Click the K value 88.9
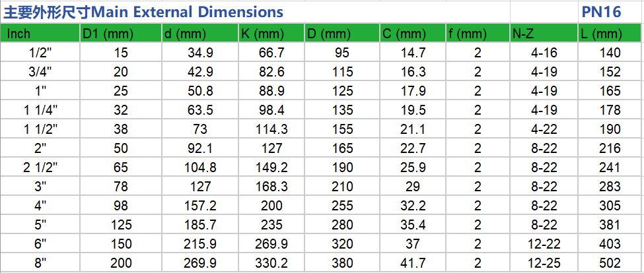 [271, 91]
